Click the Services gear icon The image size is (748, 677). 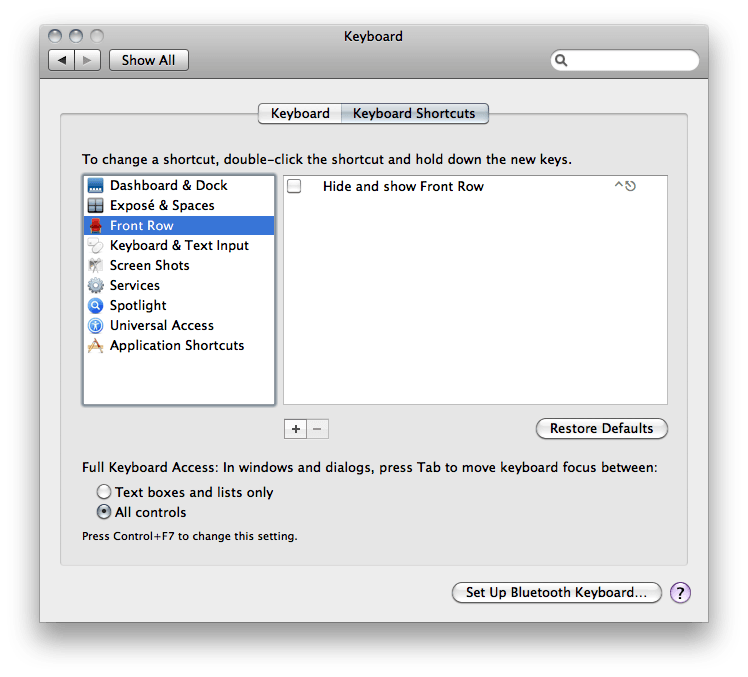point(96,286)
